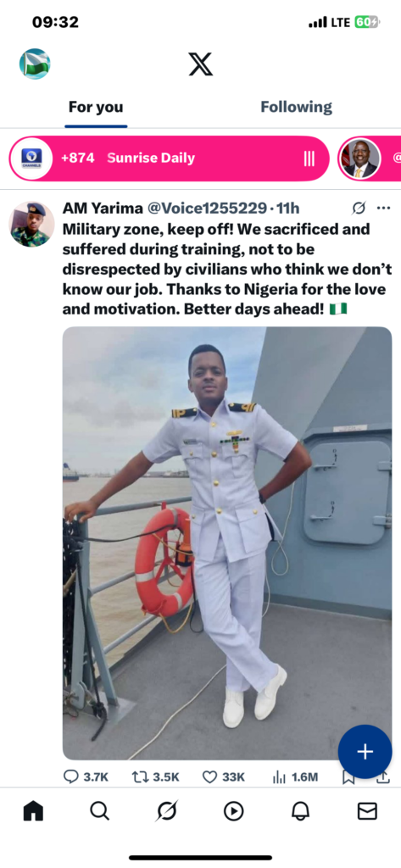Tap the Grok icon beside post timestamp
The image size is (401, 868).
click(x=359, y=209)
